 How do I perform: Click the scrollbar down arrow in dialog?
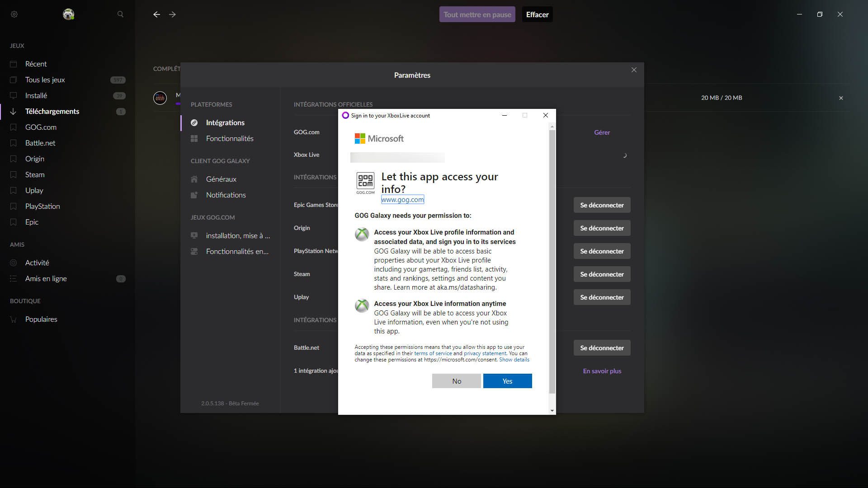[x=552, y=411]
